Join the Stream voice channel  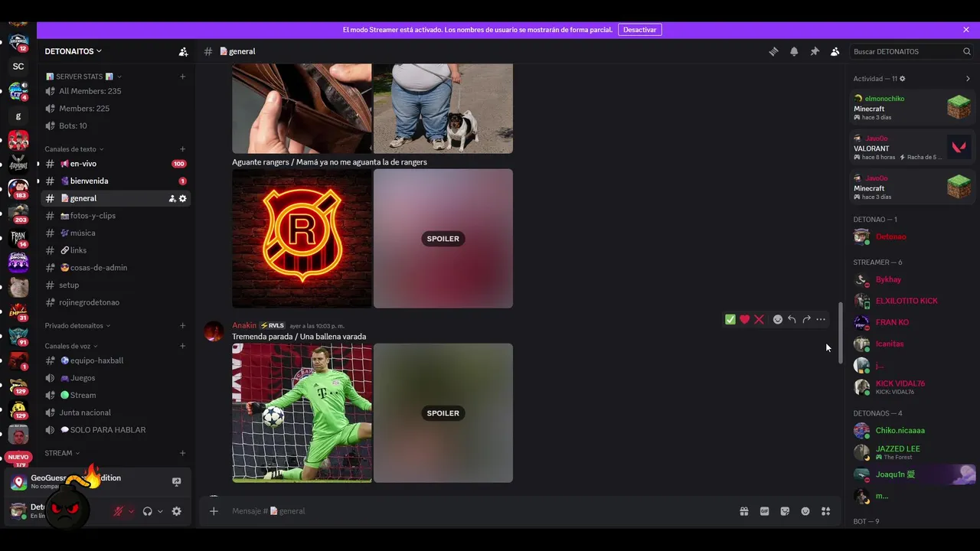115,396
